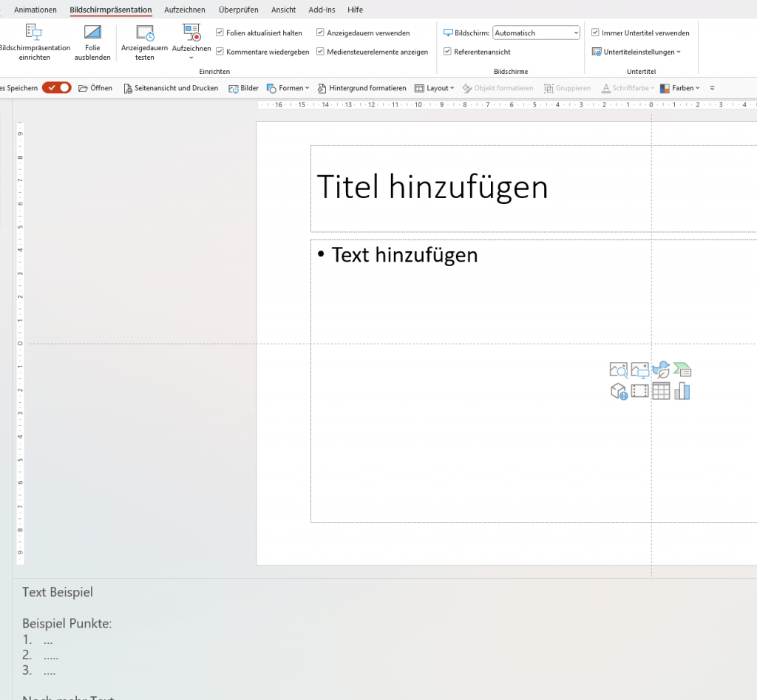Image resolution: width=757 pixels, height=700 pixels.
Task: Toggle Anzeigedauern verwenden checkbox
Action: [x=320, y=33]
